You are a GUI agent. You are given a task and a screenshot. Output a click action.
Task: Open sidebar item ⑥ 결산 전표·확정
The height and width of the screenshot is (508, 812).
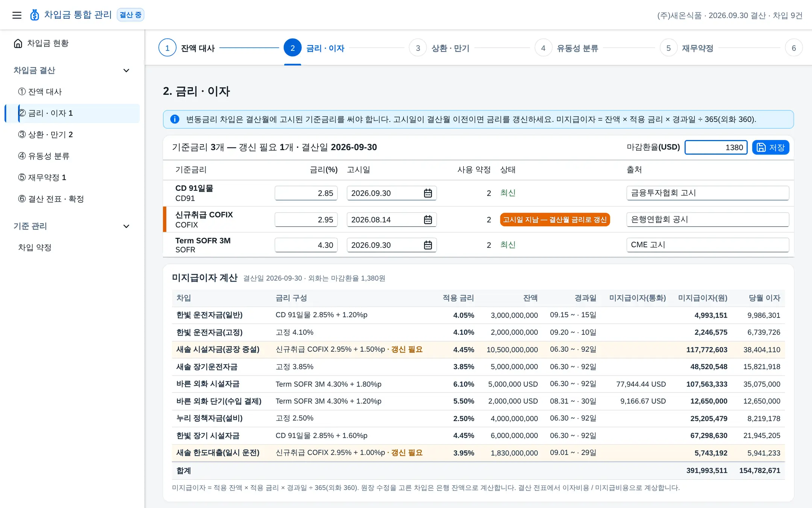tap(71, 199)
